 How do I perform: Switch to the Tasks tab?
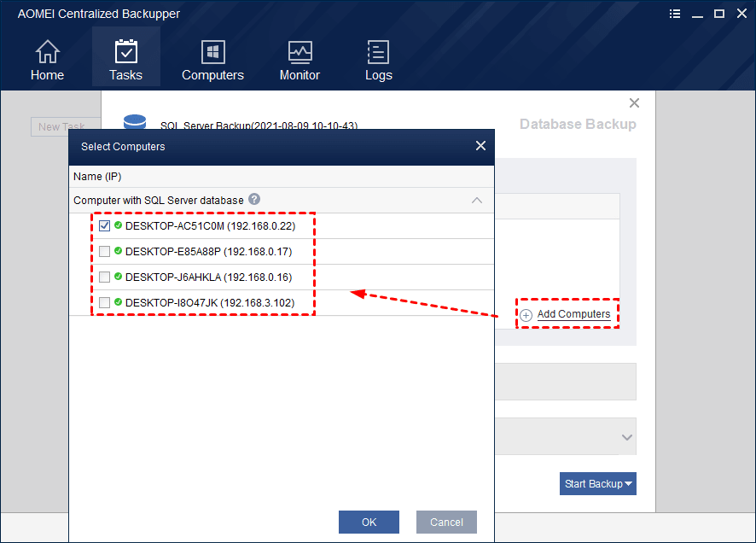point(125,58)
